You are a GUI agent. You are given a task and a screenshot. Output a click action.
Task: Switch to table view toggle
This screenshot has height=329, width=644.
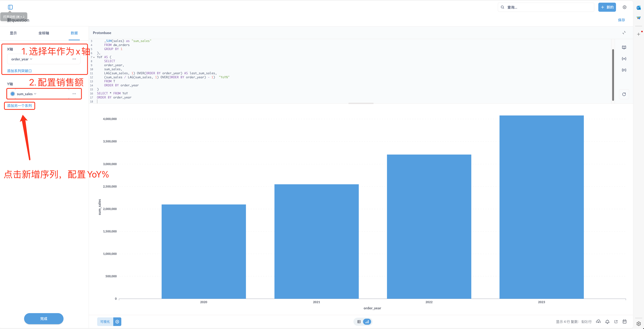point(359,322)
